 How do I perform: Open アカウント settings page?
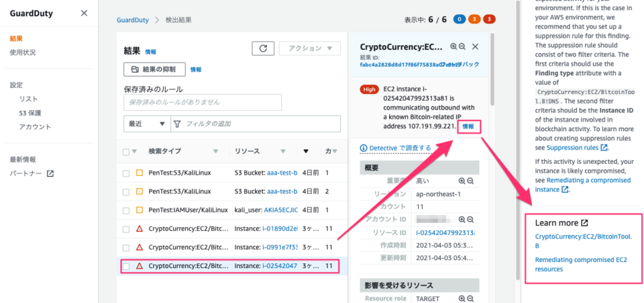pyautogui.click(x=35, y=127)
